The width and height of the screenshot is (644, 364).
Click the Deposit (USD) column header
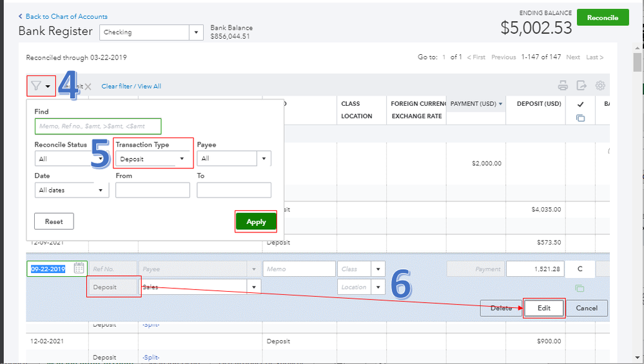[x=534, y=104]
